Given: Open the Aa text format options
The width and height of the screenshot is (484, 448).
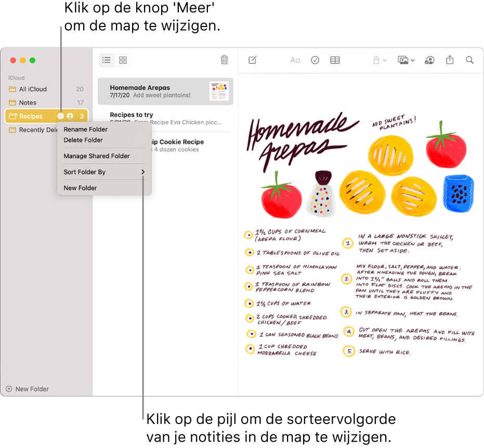Looking at the screenshot, I should click(295, 60).
